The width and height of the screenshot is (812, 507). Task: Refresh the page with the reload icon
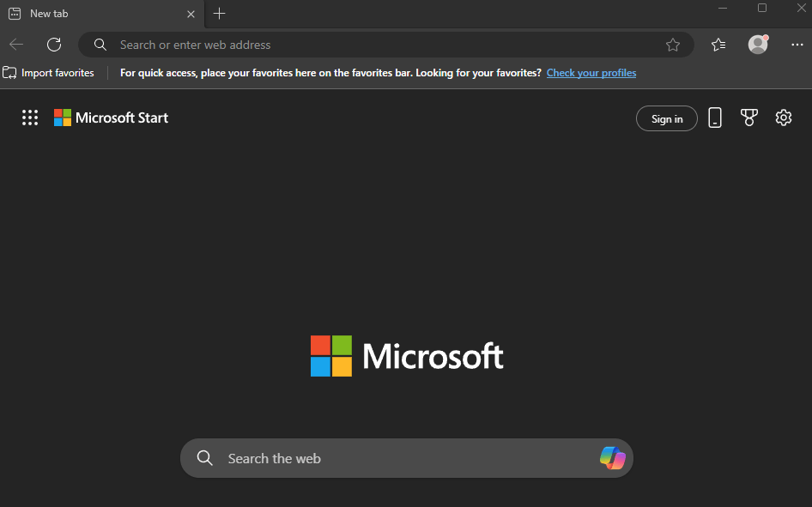point(54,45)
